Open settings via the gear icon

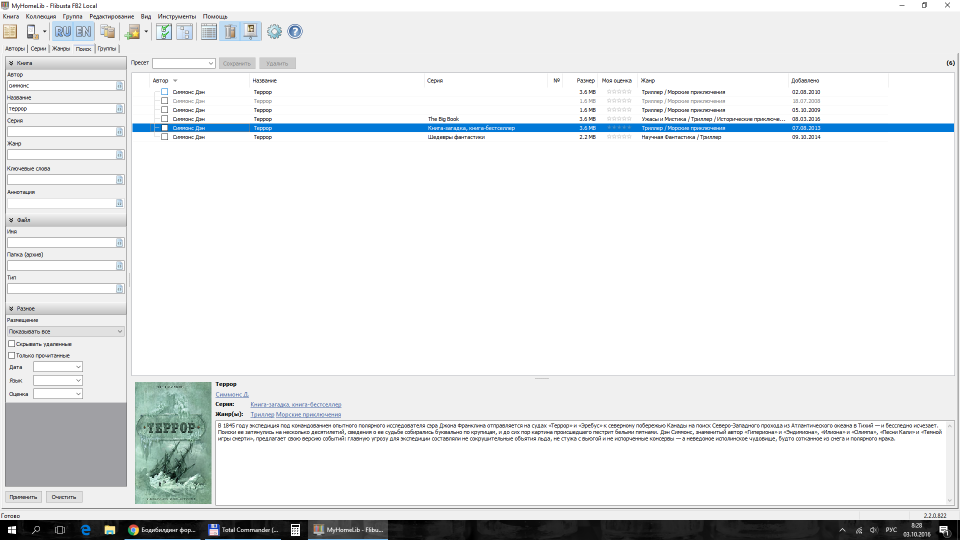274,32
